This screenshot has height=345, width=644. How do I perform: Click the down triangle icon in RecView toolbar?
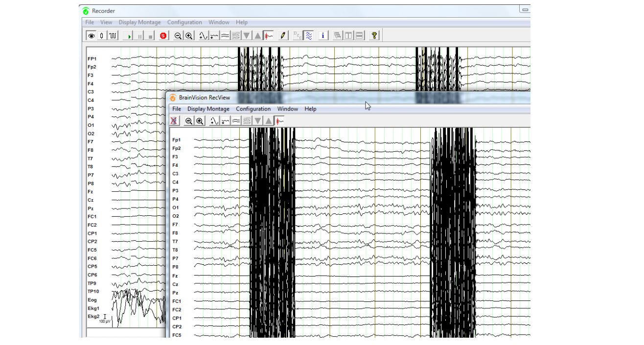pos(257,121)
